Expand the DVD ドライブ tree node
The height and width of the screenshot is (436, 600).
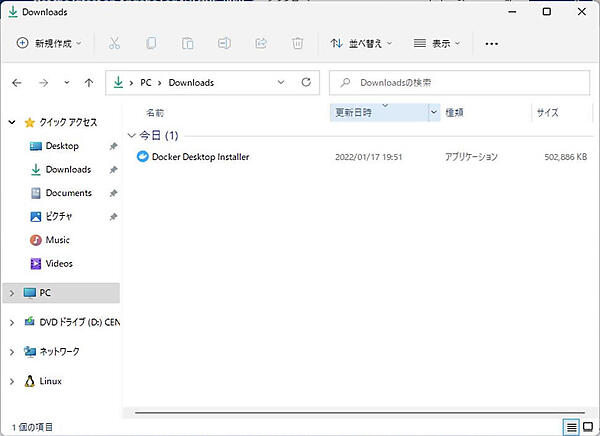tap(12, 322)
